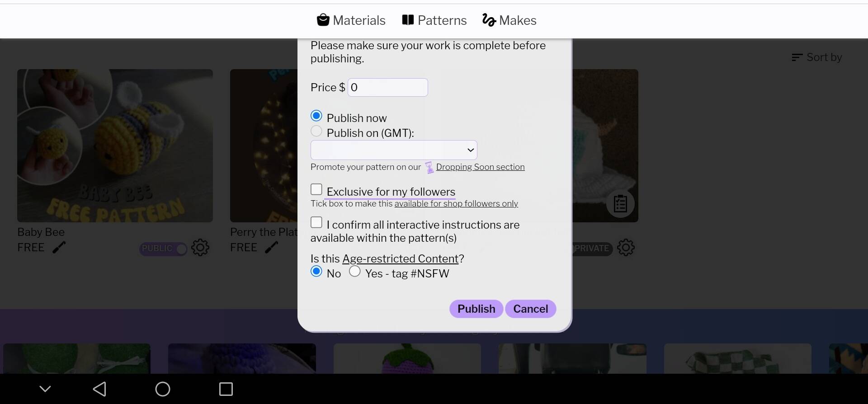Switch to the Makes tab
This screenshot has height=404, width=868.
[x=509, y=20]
